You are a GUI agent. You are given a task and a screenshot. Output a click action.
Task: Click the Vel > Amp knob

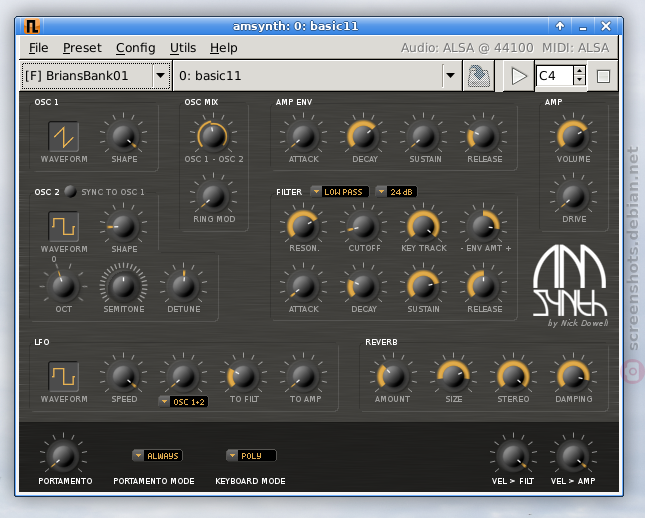click(573, 456)
